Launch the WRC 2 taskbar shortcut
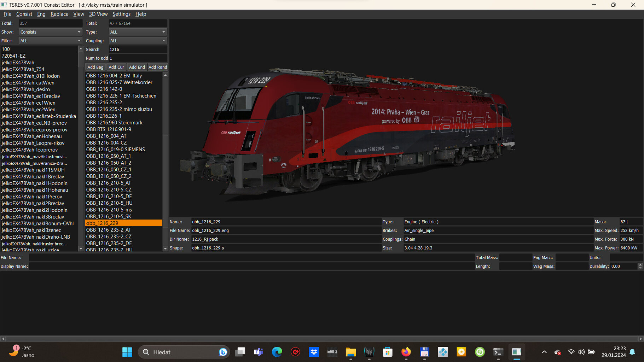Screen dimensions: 644x362 coord(332,352)
